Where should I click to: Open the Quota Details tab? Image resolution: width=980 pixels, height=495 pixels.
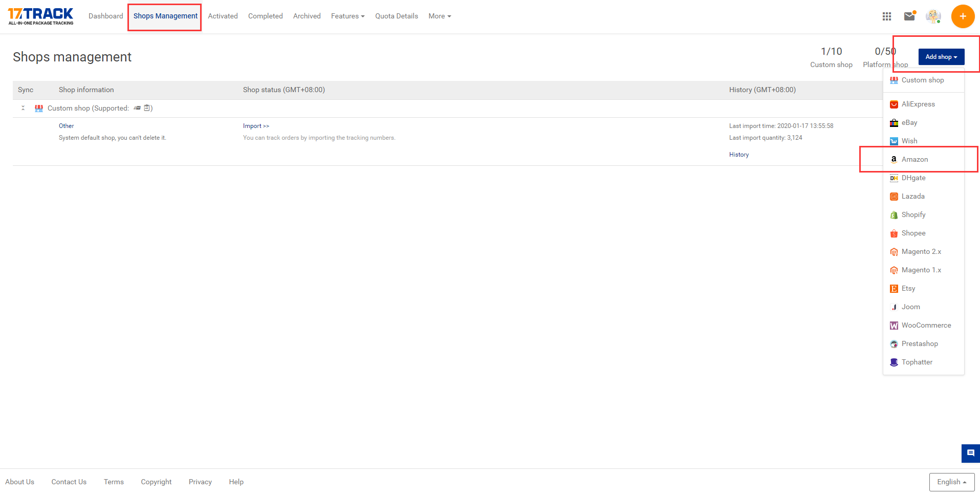click(x=397, y=16)
